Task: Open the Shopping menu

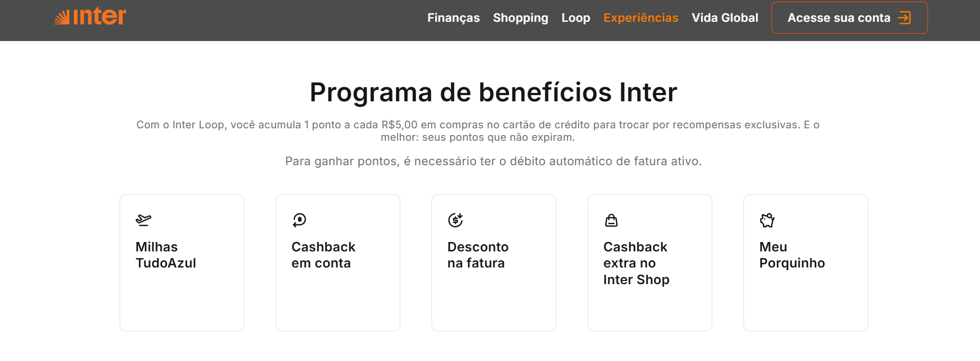Action: click(x=520, y=18)
